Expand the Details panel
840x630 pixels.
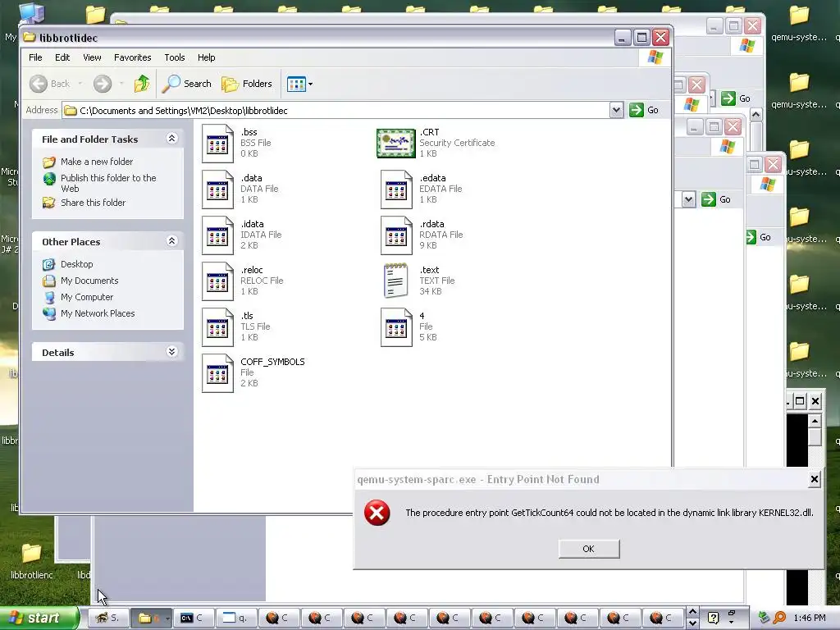click(x=172, y=352)
